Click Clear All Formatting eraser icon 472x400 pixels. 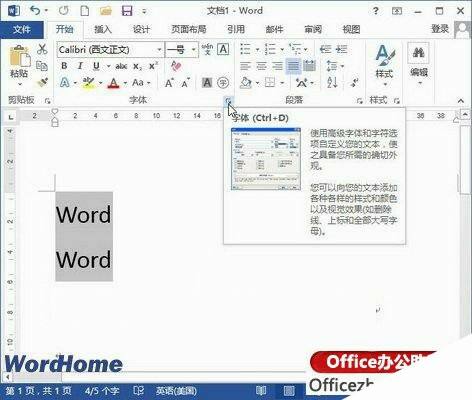point(176,66)
